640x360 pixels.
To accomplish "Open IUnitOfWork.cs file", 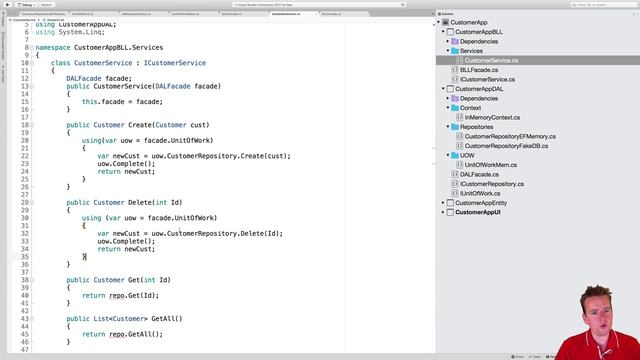I will tap(480, 193).
